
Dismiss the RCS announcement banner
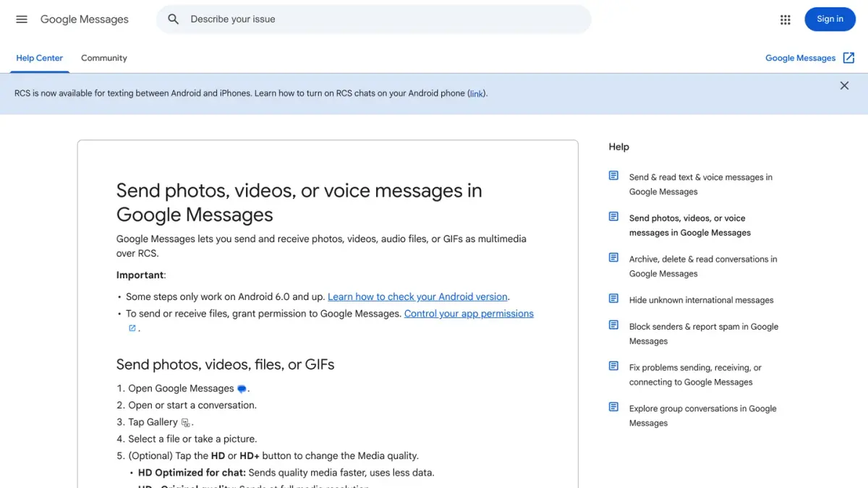click(844, 85)
